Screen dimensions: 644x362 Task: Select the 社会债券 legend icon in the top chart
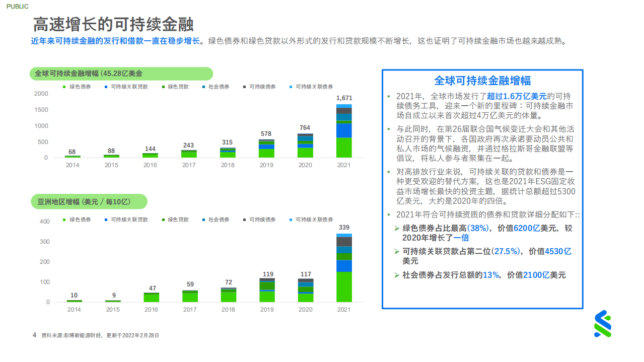[203, 86]
